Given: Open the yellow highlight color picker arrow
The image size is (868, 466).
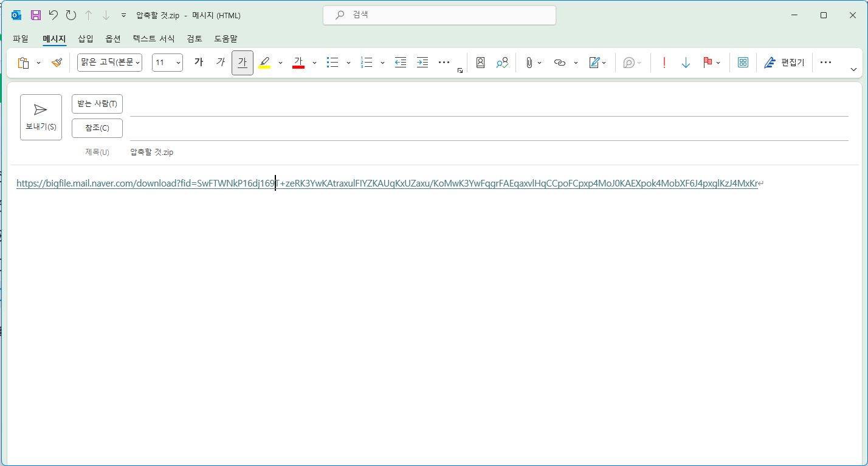Looking at the screenshot, I should pos(280,63).
